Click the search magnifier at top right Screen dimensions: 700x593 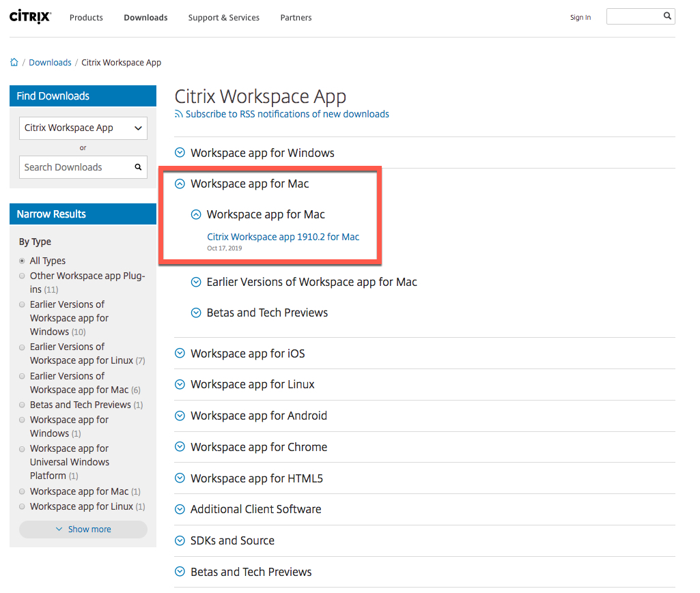click(x=667, y=15)
